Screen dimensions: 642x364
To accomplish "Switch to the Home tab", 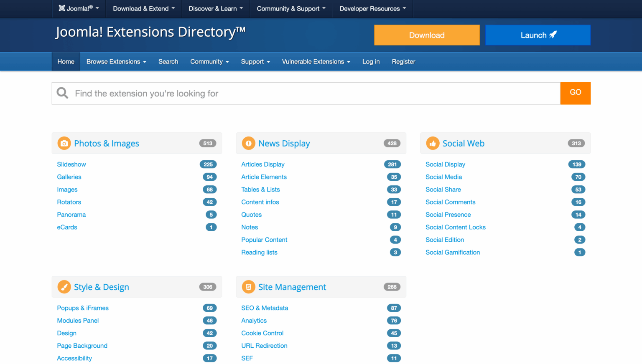I will (66, 61).
